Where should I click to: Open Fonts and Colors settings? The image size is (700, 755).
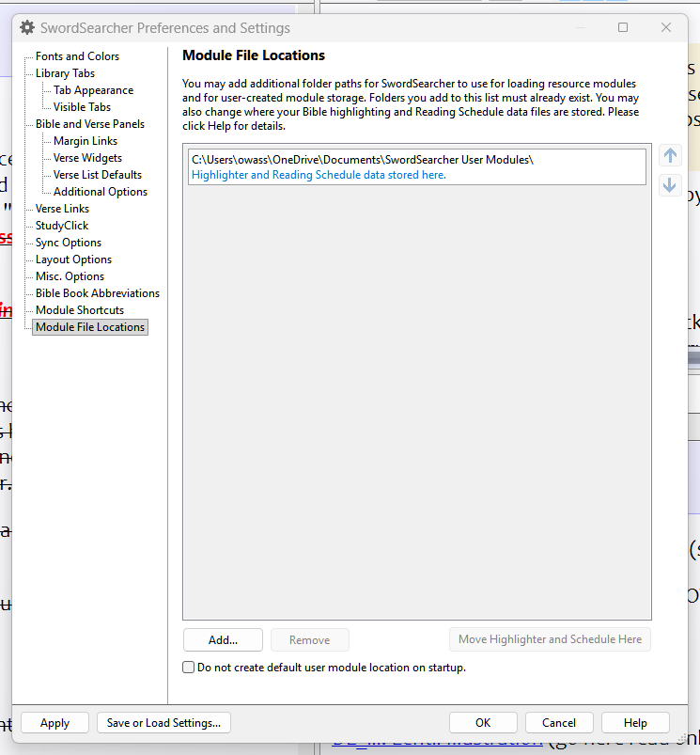click(x=77, y=56)
